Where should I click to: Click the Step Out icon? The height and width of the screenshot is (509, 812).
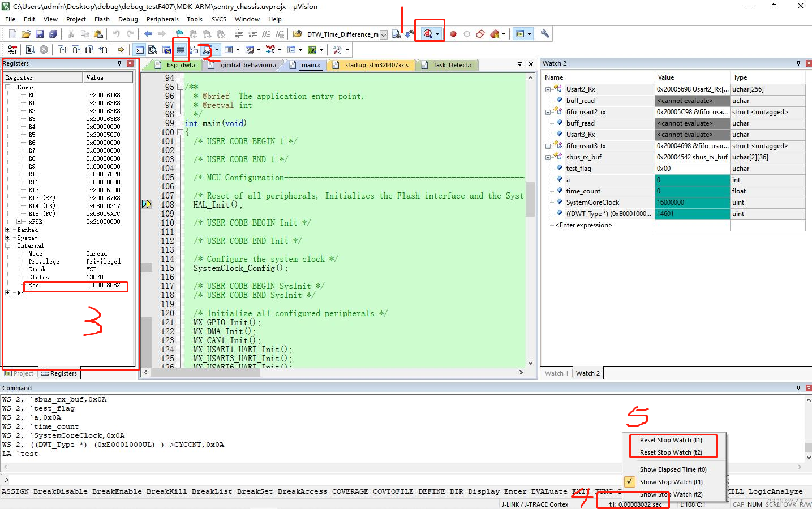pos(89,50)
